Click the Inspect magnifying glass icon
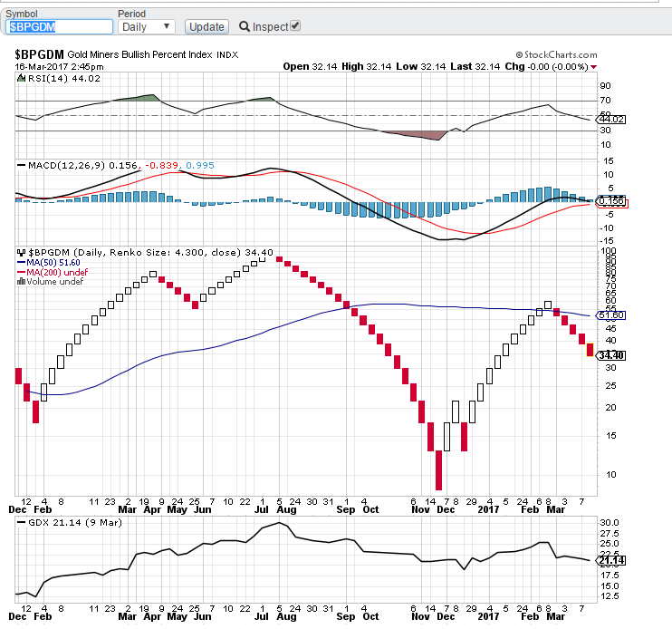 [x=245, y=27]
